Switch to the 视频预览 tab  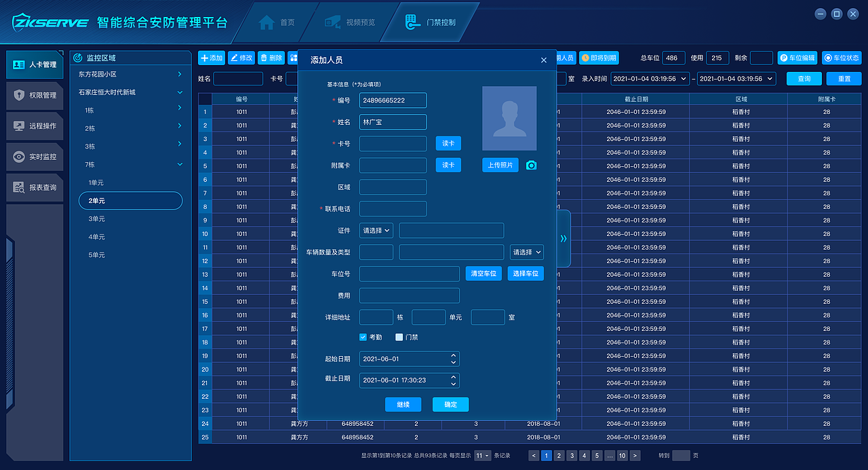click(351, 22)
